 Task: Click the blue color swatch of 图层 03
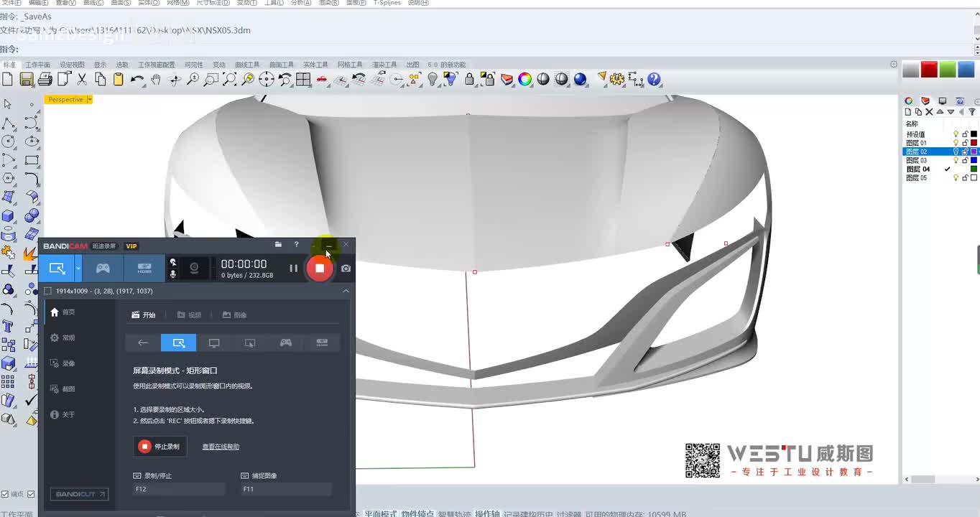974,160
